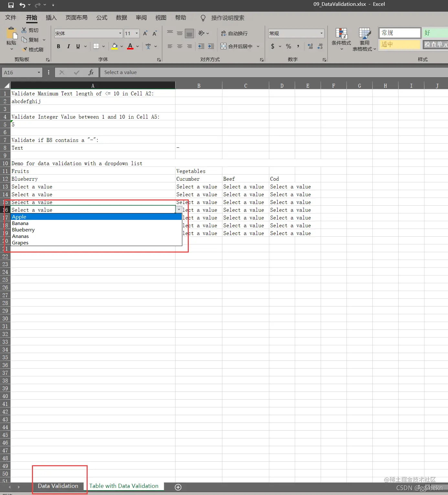Increase font size with larger A icon
Viewport: 448px width, 495px height.
click(145, 33)
